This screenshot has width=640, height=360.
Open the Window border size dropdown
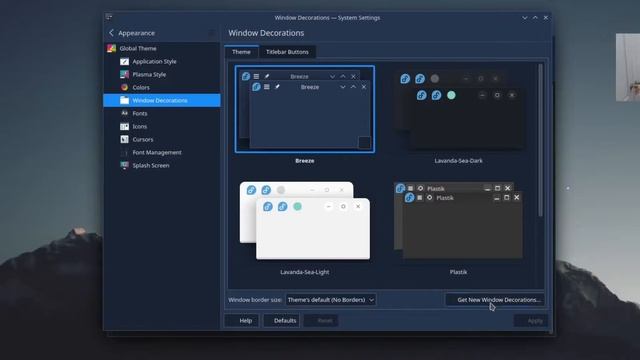point(330,300)
